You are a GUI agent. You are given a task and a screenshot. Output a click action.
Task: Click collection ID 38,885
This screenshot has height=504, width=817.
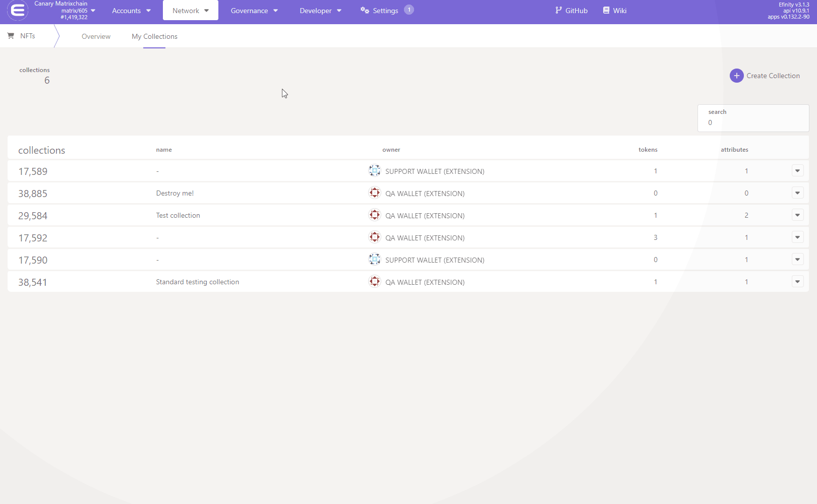tap(33, 194)
